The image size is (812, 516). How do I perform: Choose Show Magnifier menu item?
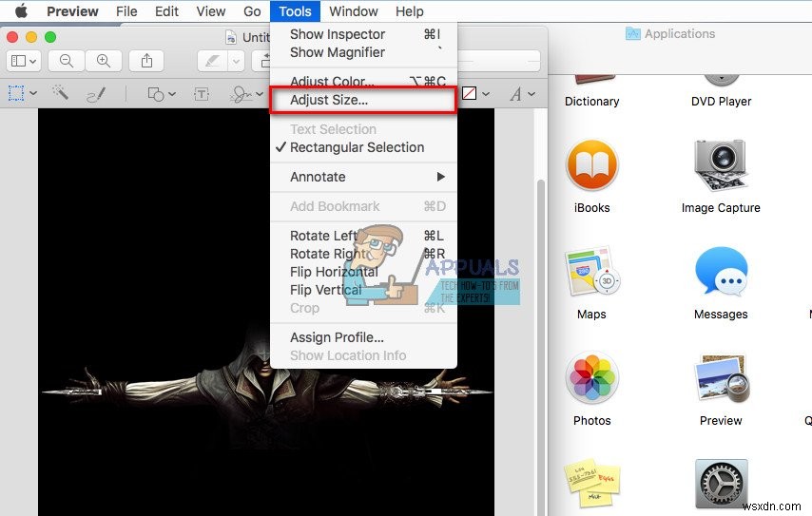(363, 52)
